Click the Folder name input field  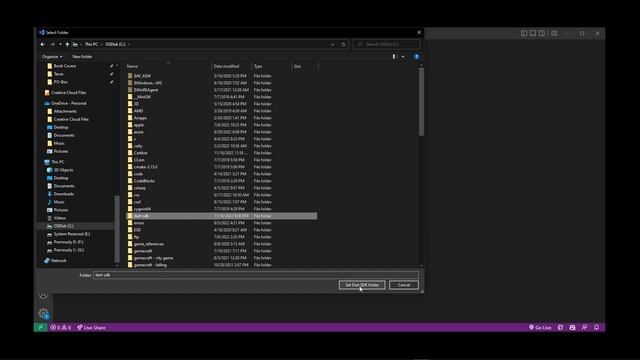click(256, 275)
